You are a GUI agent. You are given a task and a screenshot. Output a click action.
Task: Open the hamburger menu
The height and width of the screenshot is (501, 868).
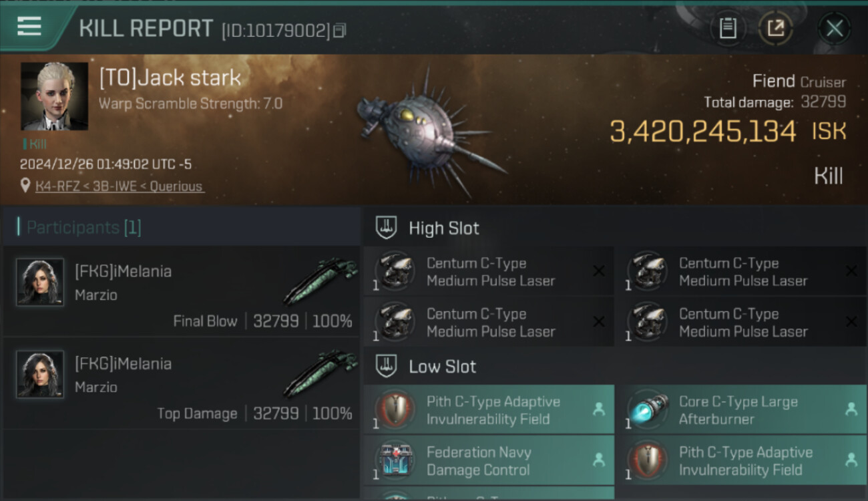(29, 26)
